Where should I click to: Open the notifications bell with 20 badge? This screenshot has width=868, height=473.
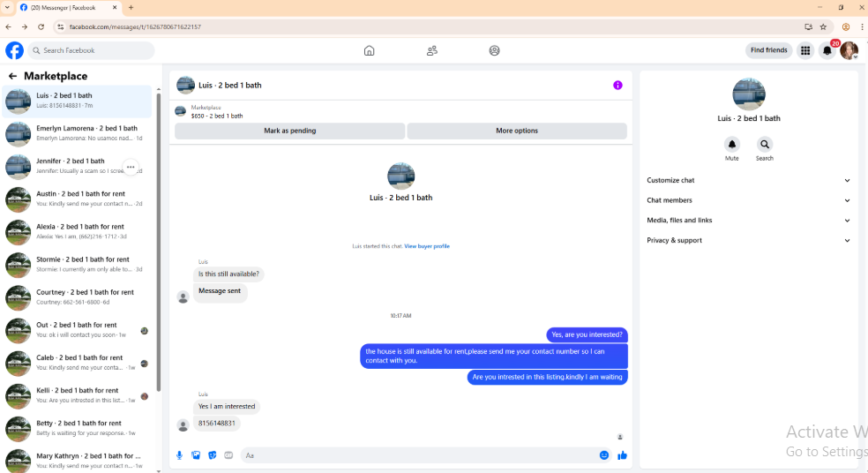827,50
